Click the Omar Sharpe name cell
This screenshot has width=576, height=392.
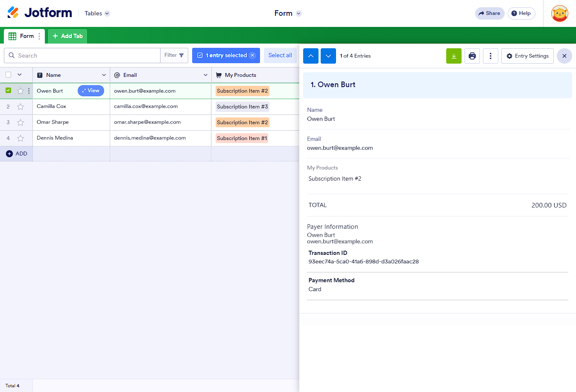pyautogui.click(x=71, y=123)
